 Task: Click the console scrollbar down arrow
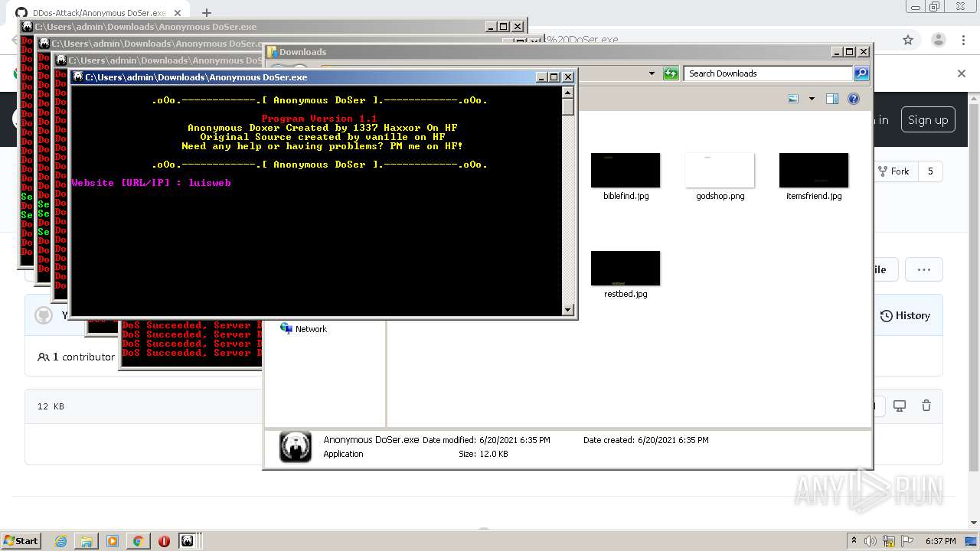[x=567, y=310]
